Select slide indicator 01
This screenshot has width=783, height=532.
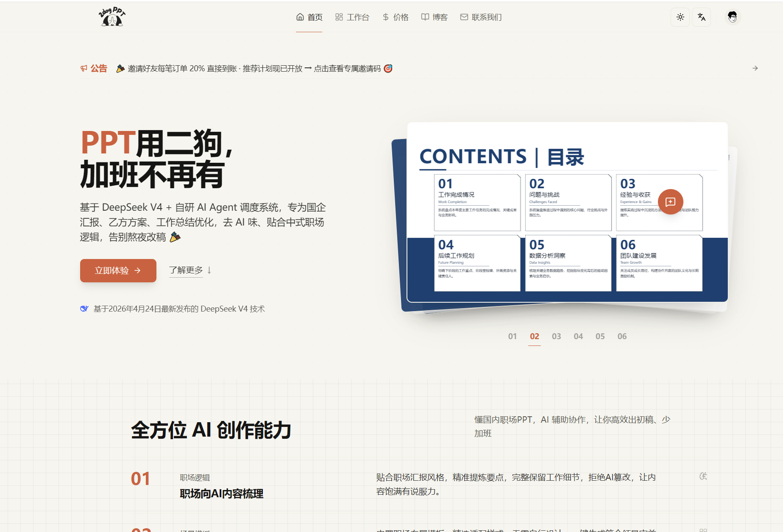coord(513,336)
